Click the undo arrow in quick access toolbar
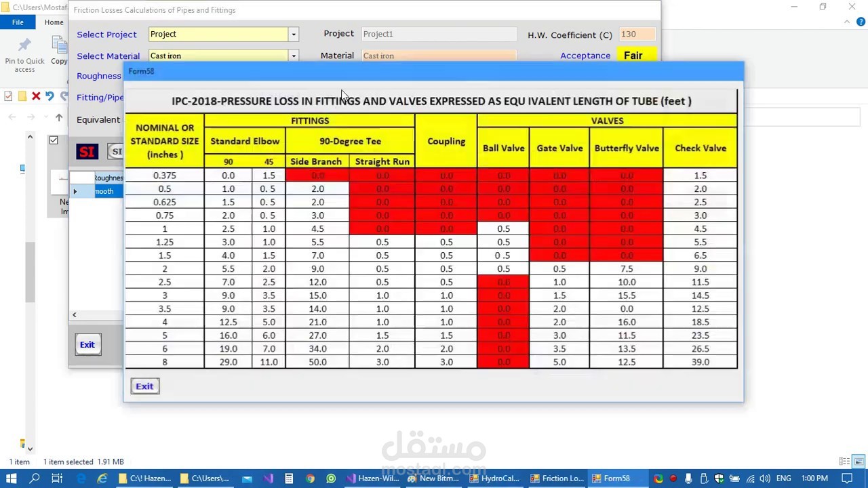The height and width of the screenshot is (488, 868). 50,96
